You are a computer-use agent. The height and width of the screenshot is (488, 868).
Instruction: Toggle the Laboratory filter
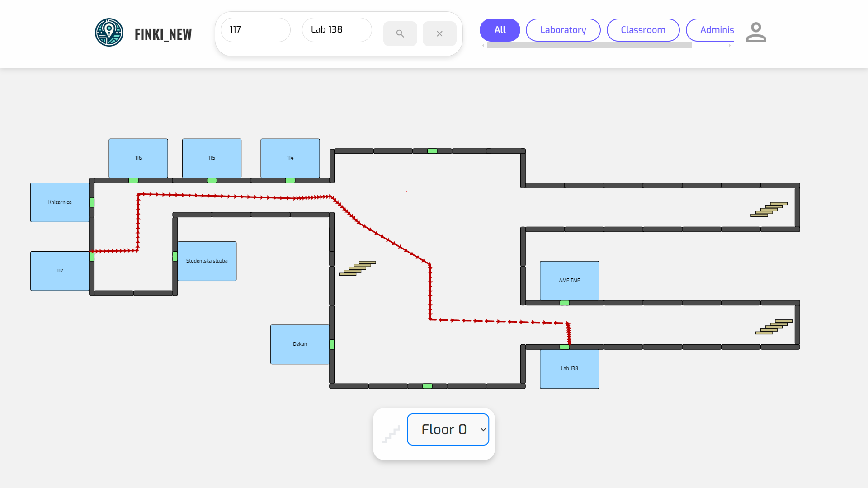(563, 30)
